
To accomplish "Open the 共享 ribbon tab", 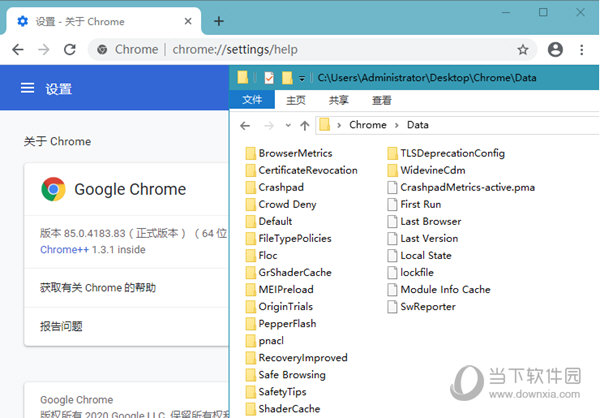I will coord(339,100).
